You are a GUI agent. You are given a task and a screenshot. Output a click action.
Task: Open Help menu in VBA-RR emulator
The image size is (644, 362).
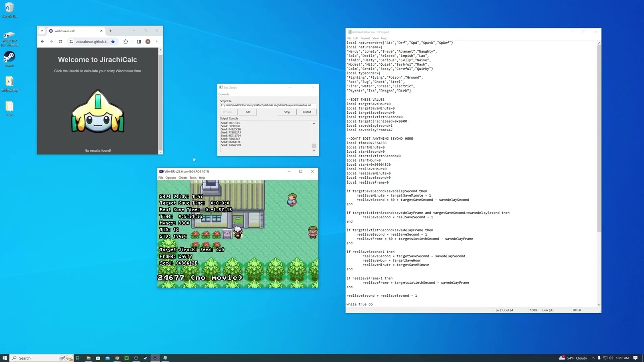pos(202,178)
